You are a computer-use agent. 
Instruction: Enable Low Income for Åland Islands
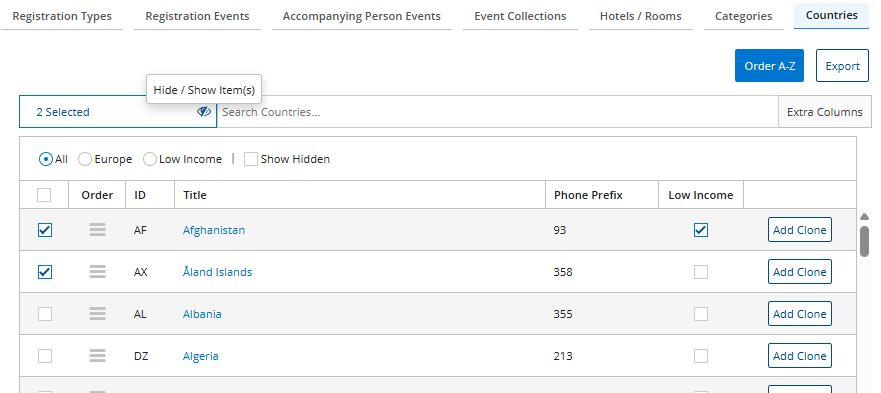point(701,272)
